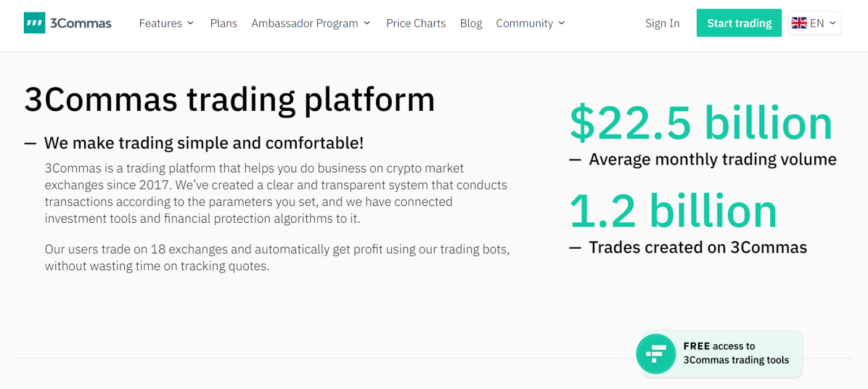Navigate to the Blog
This screenshot has height=389, width=868.
click(471, 23)
